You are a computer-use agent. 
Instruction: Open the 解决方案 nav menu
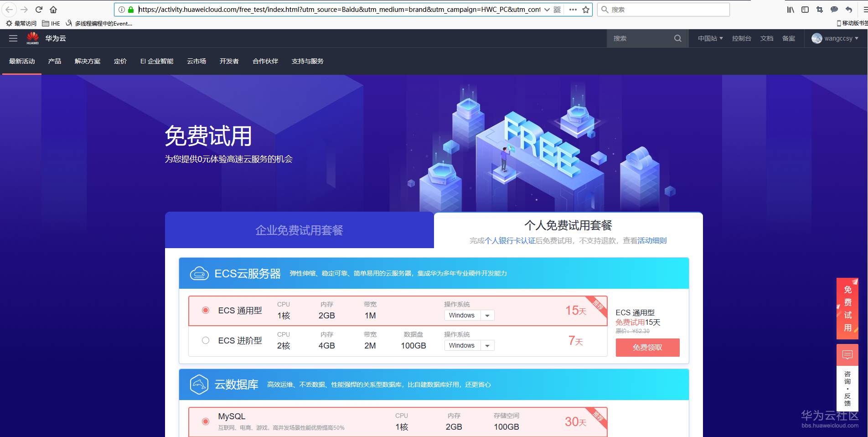88,61
